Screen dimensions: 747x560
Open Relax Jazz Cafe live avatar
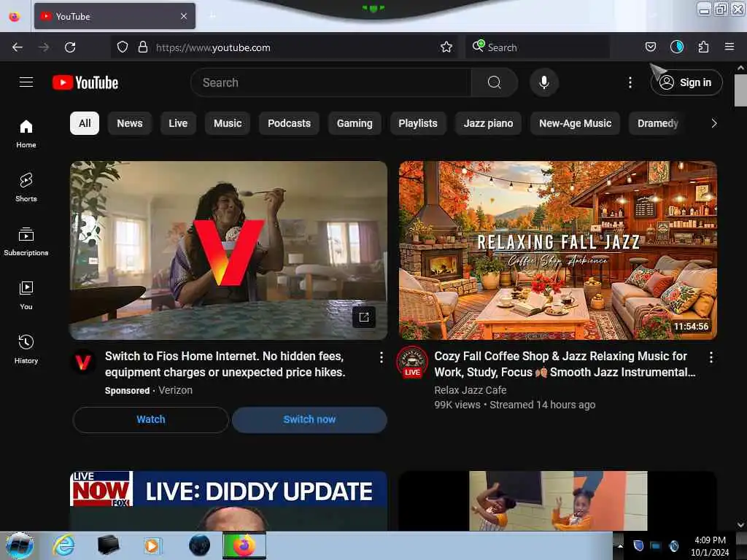pyautogui.click(x=412, y=362)
